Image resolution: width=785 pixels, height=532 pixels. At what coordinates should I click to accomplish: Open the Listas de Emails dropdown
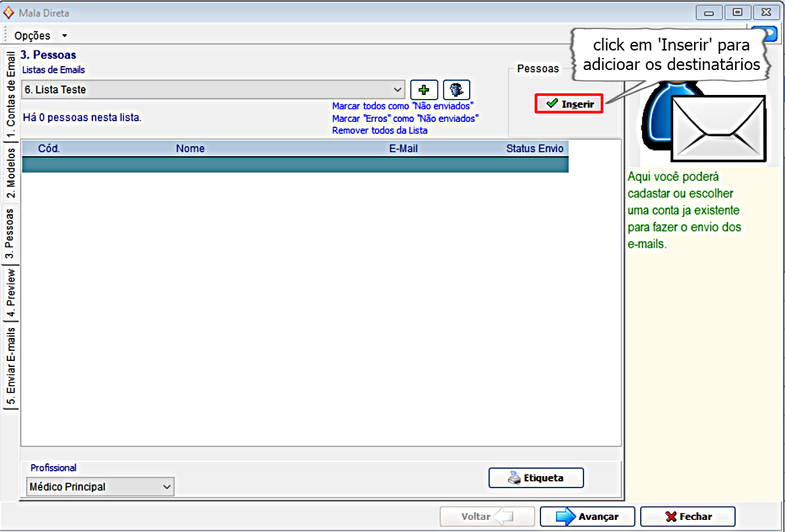coord(398,90)
